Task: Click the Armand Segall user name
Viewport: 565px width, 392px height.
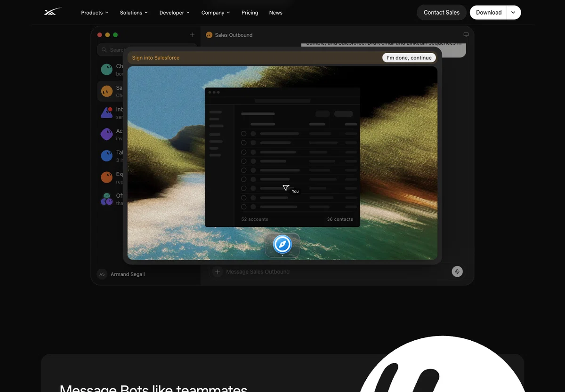Action: pos(128,274)
